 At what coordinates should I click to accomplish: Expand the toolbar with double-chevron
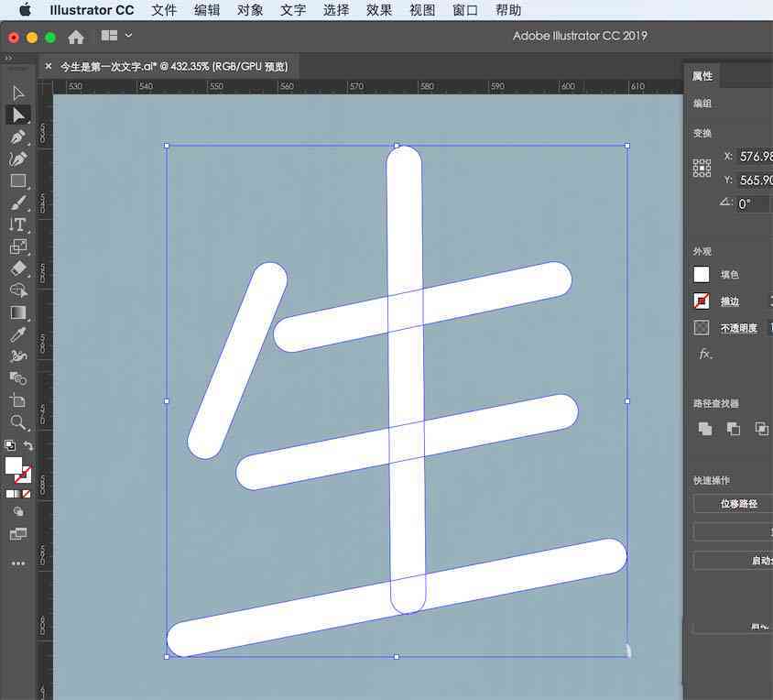8,59
